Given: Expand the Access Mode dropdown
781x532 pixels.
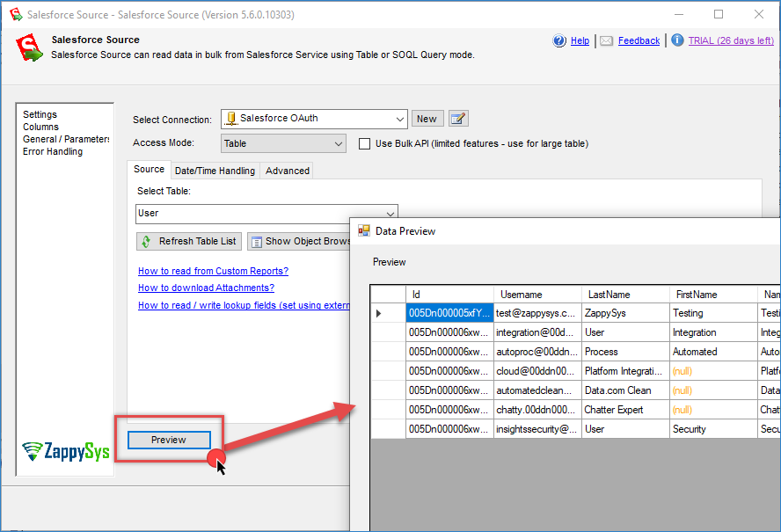Looking at the screenshot, I should 283,143.
